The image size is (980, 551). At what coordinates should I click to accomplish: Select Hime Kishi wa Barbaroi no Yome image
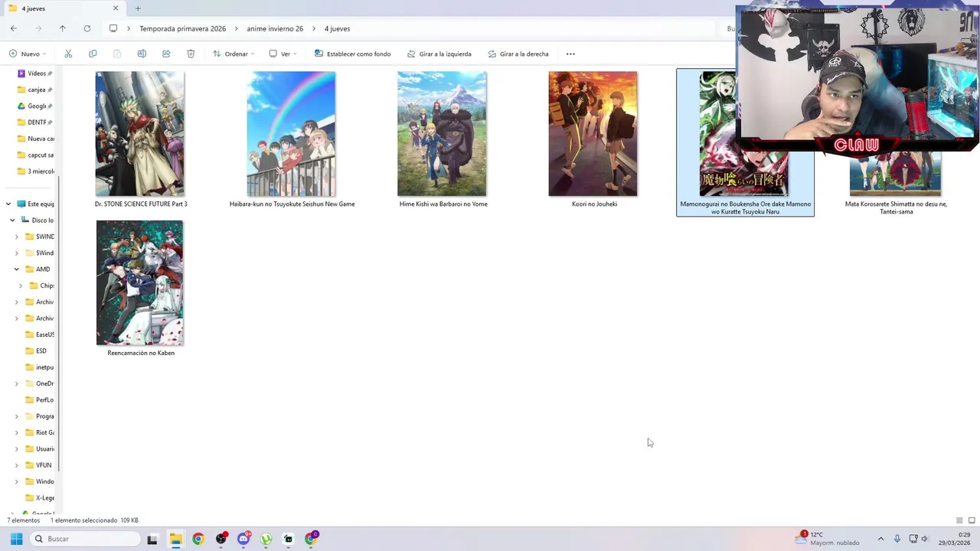442,134
